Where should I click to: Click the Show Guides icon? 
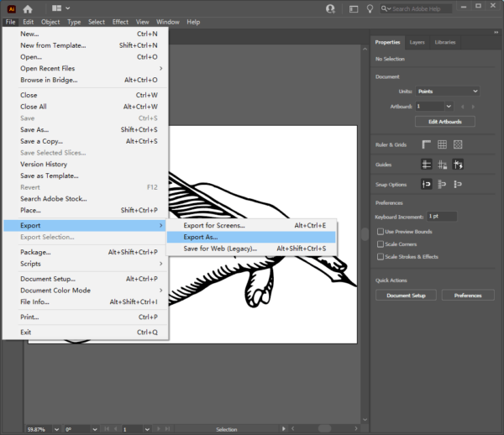[x=426, y=165]
